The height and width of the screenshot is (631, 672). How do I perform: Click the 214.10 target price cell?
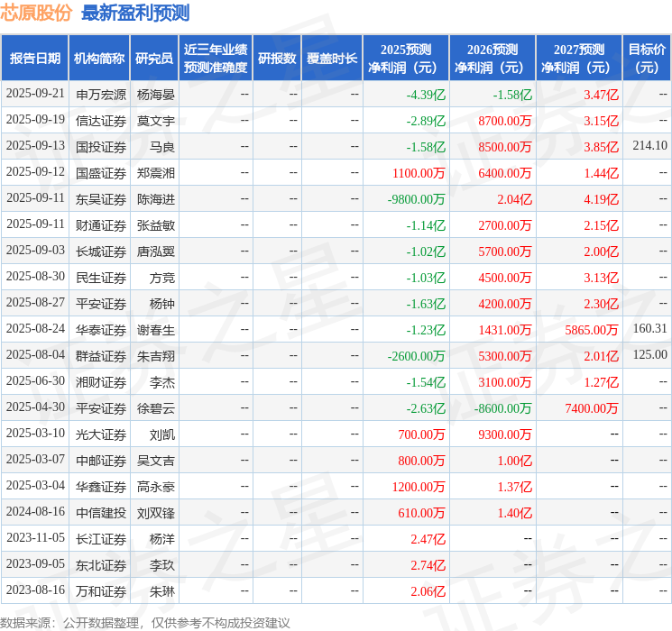pos(649,146)
